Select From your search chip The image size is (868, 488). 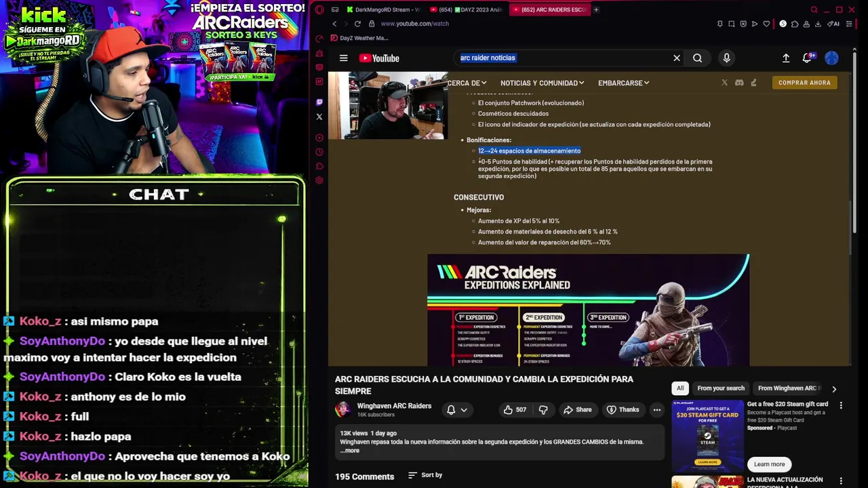pyautogui.click(x=721, y=388)
